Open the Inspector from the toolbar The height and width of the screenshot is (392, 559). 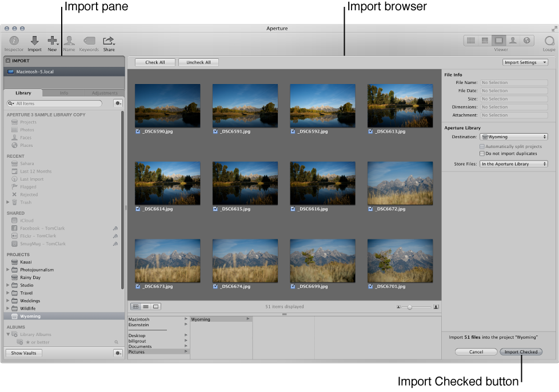click(14, 41)
